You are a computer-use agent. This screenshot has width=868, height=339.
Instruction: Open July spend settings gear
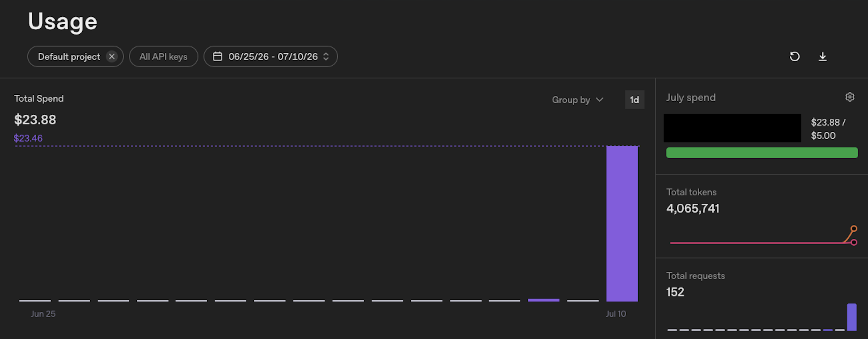point(850,97)
